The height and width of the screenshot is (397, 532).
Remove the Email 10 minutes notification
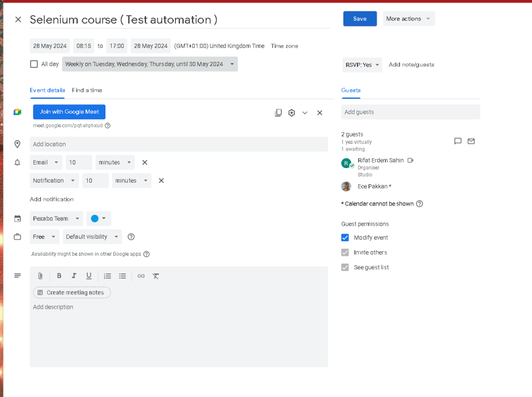pos(144,162)
